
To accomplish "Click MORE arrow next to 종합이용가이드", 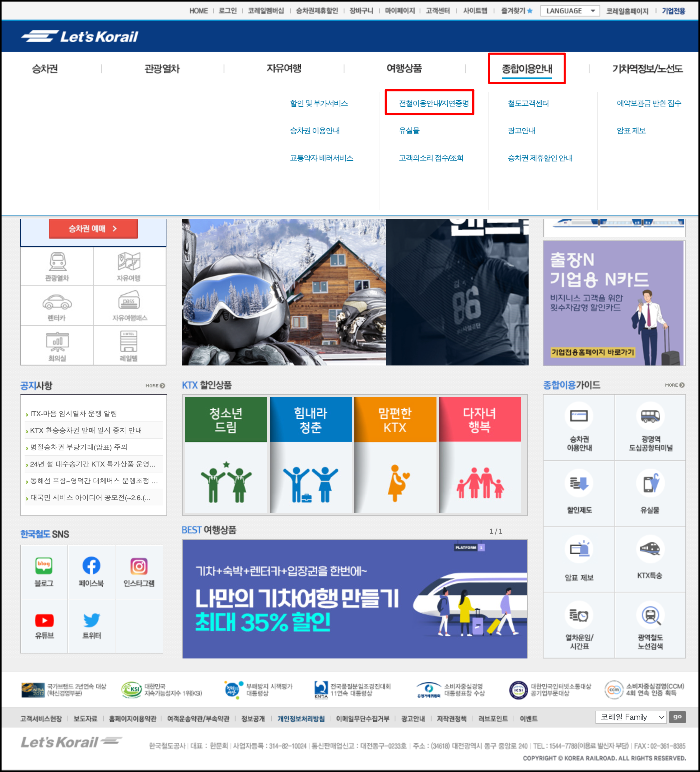I will click(x=675, y=385).
